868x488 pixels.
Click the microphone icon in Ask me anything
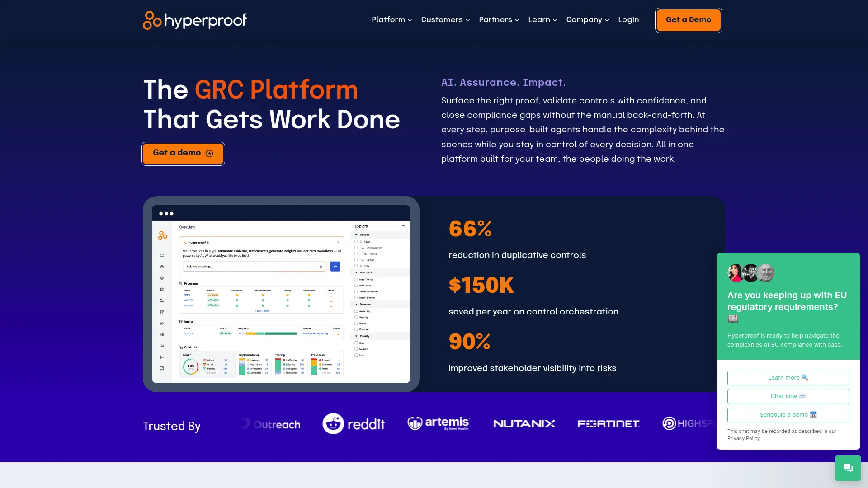pos(321,267)
